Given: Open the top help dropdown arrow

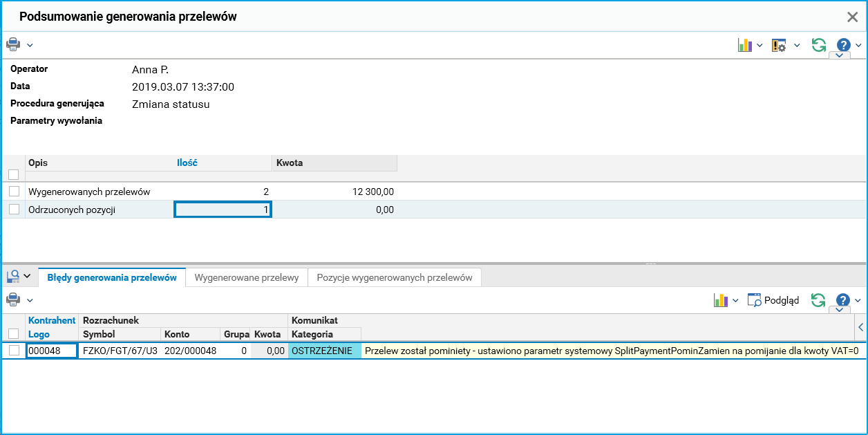Looking at the screenshot, I should (x=858, y=46).
